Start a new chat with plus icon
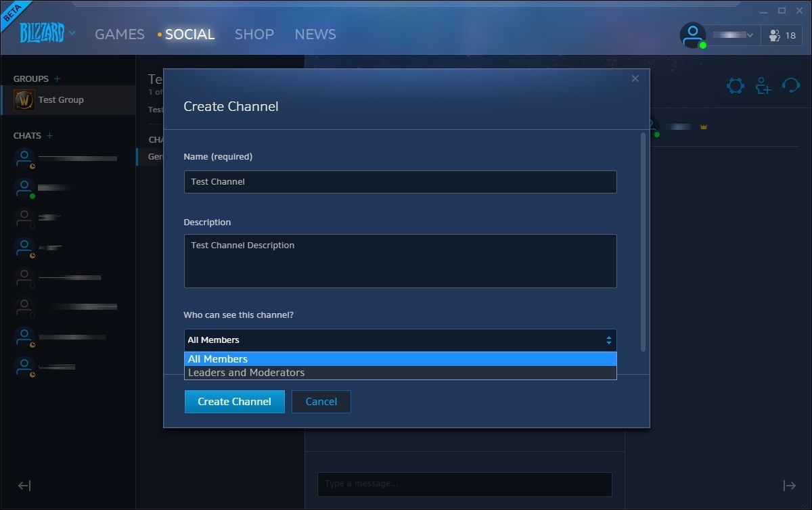 pyautogui.click(x=49, y=136)
